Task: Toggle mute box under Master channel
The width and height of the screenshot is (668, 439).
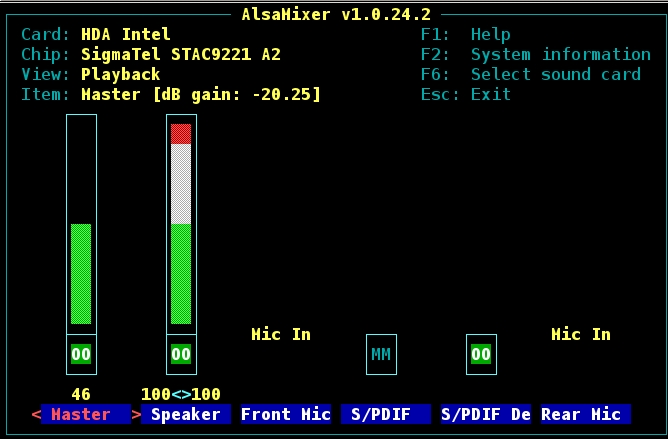Action: point(81,354)
